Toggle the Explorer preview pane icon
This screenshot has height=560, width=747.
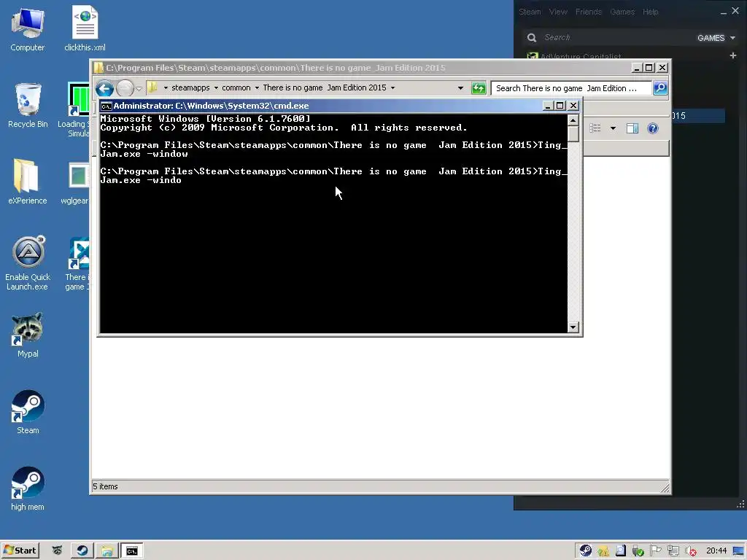632,128
